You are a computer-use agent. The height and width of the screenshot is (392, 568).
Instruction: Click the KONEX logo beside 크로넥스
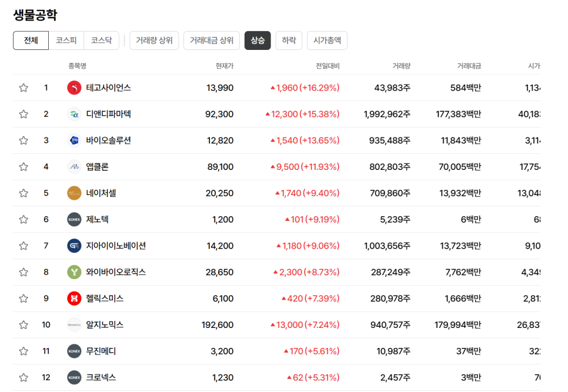pyautogui.click(x=74, y=377)
